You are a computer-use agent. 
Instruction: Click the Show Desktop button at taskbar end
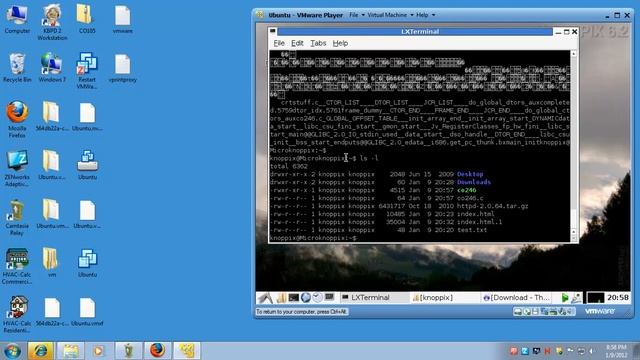(x=636, y=351)
